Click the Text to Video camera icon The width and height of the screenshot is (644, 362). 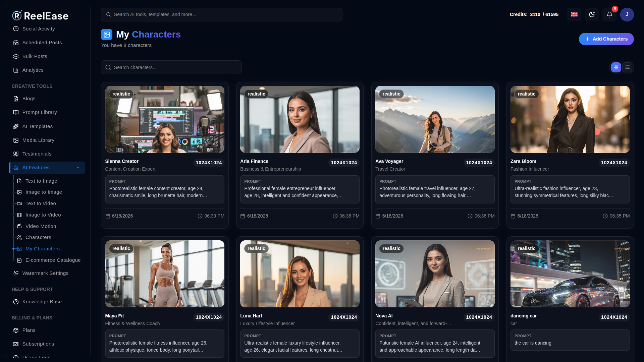[19, 203]
